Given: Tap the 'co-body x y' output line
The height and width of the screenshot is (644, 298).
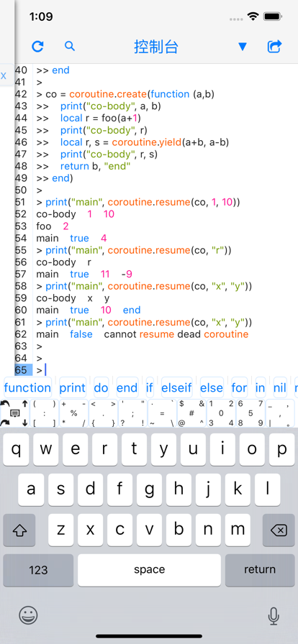Looking at the screenshot, I should pos(73,298).
